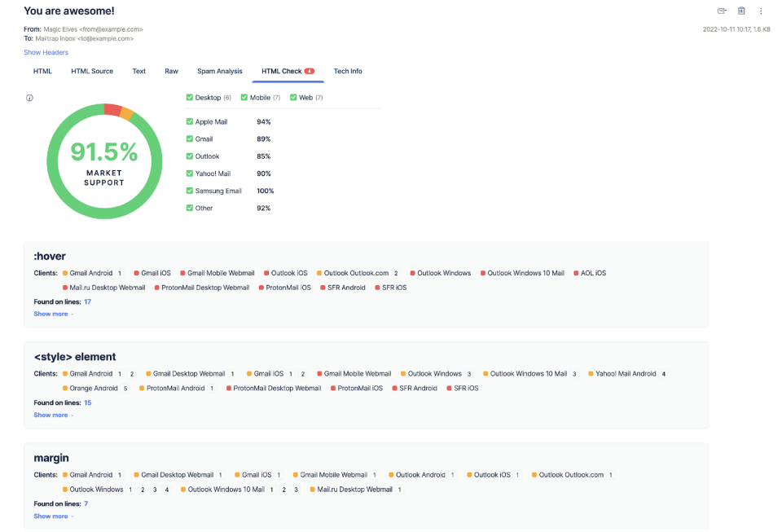Click the orange warning dot beside Gmail Android
This screenshot has width=782, height=532.
[x=65, y=273]
